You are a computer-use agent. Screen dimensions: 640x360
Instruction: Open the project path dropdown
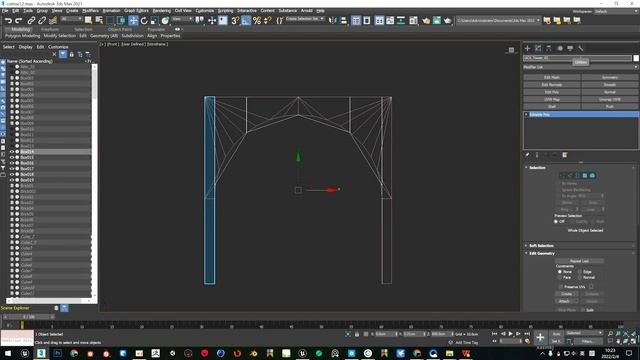(498, 20)
